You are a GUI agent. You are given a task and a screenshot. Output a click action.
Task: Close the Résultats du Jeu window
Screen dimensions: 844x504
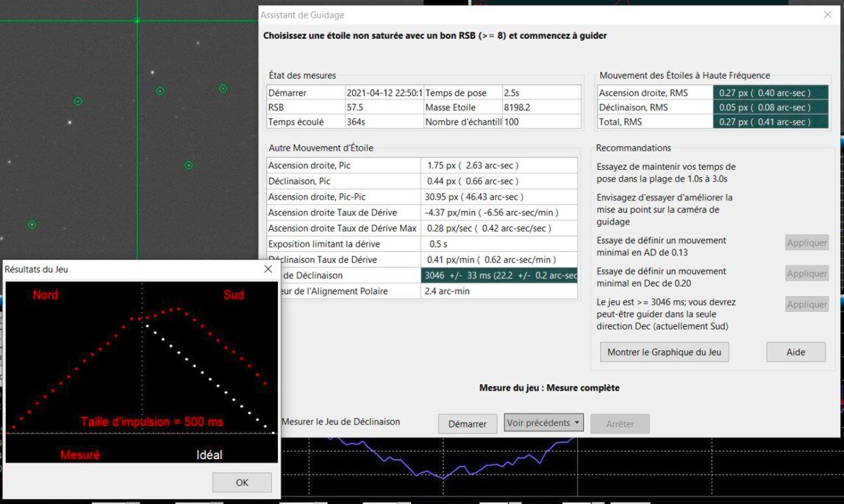click(268, 269)
